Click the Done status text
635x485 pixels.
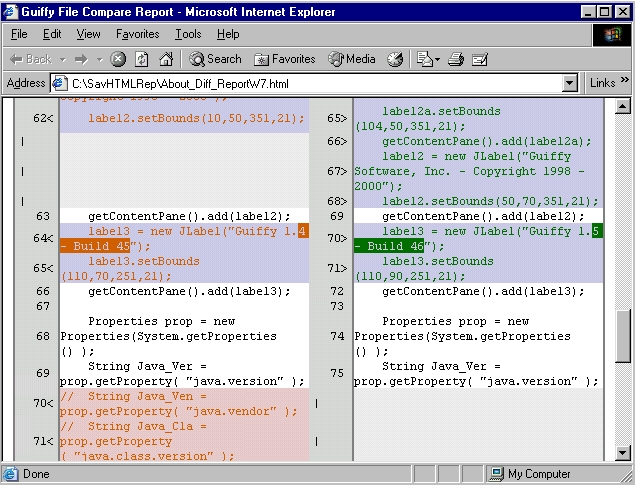coord(36,474)
